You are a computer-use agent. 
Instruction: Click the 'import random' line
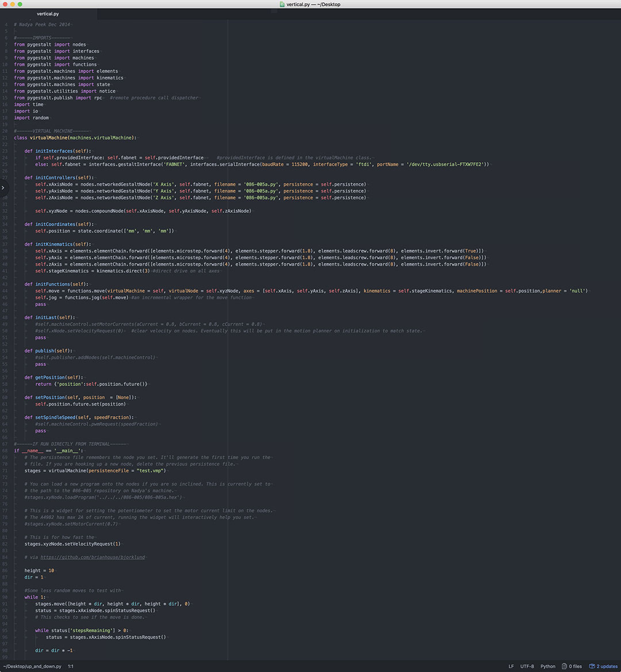[x=31, y=117]
